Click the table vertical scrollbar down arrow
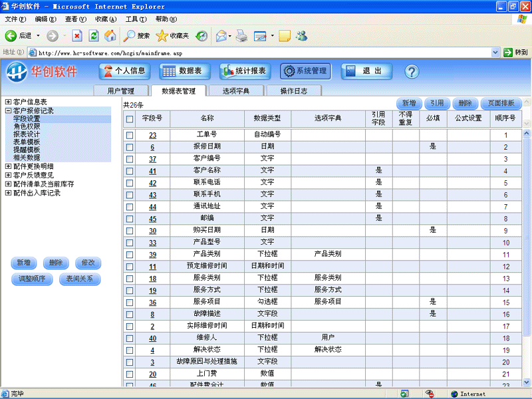This screenshot has width=532, height=399. (527, 382)
